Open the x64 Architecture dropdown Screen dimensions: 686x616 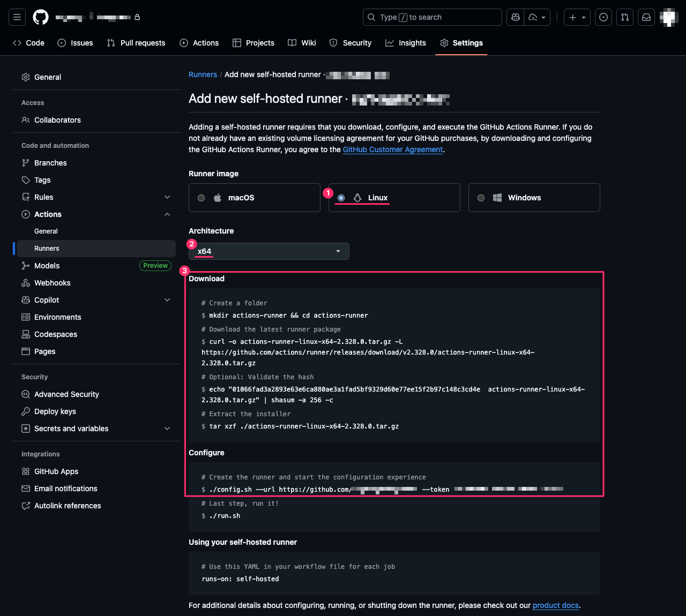pos(269,251)
